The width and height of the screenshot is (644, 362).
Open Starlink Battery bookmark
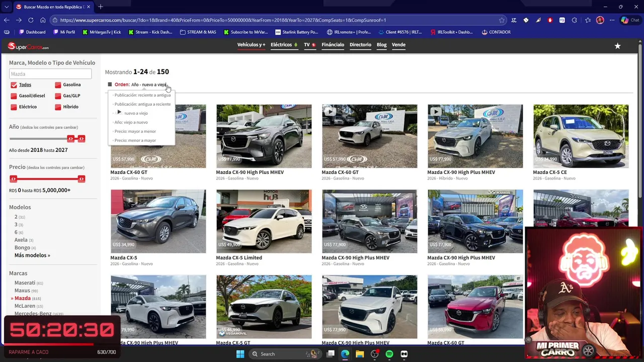[297, 32]
